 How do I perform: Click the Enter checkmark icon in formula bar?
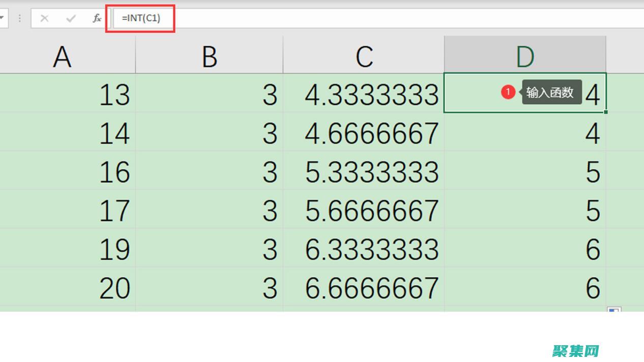tap(71, 19)
